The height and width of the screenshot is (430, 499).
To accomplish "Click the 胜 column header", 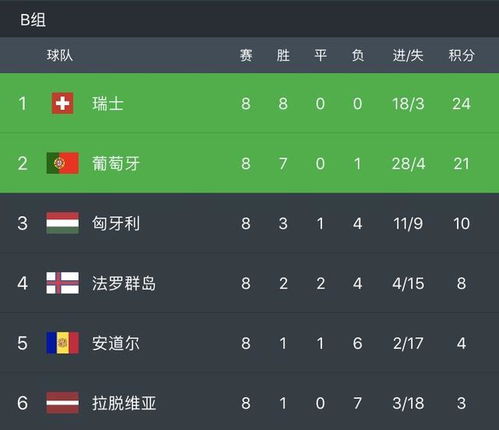I will [x=283, y=55].
